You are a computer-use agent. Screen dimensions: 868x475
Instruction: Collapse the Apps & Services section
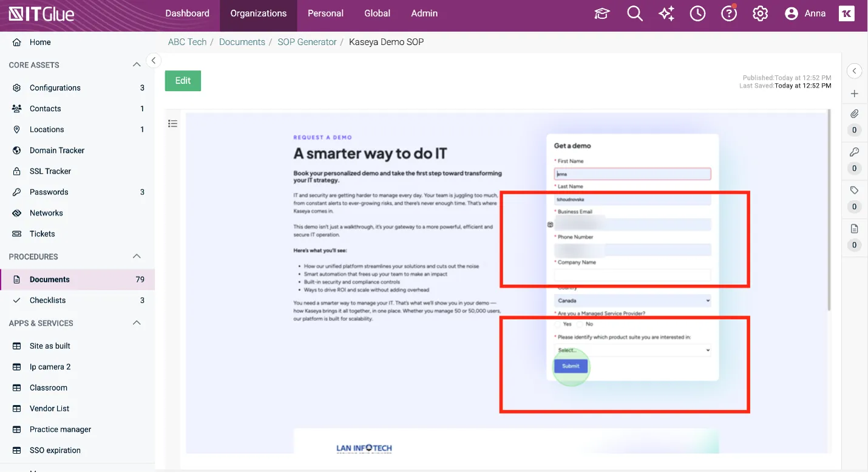137,323
